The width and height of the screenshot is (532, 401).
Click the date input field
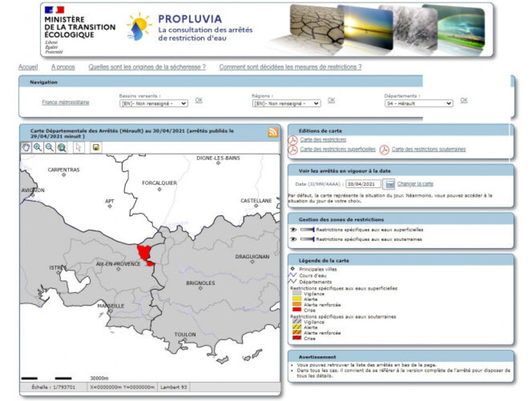point(364,184)
